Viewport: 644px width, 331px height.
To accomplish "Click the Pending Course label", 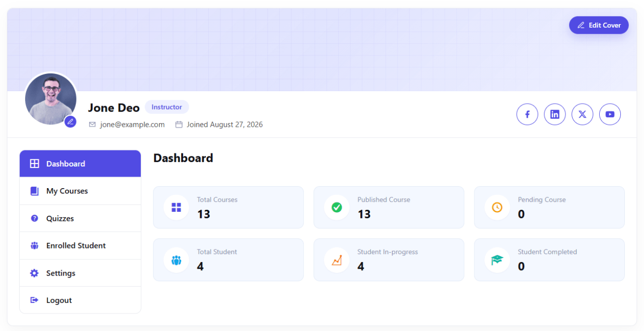I will tap(542, 200).
